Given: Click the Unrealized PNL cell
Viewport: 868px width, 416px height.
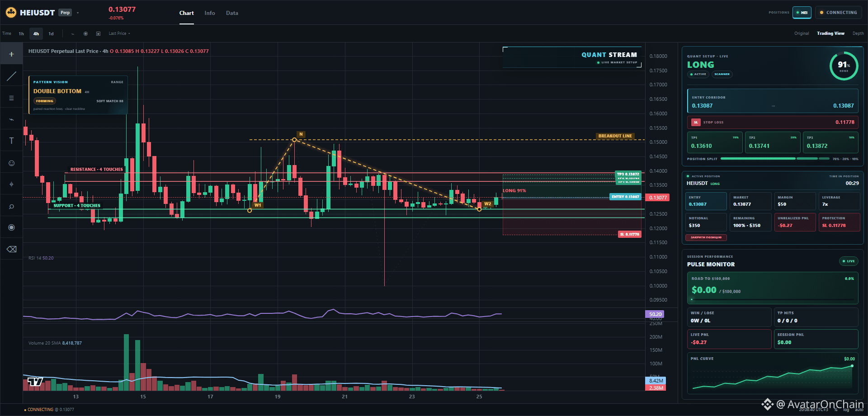Looking at the screenshot, I should coord(795,222).
